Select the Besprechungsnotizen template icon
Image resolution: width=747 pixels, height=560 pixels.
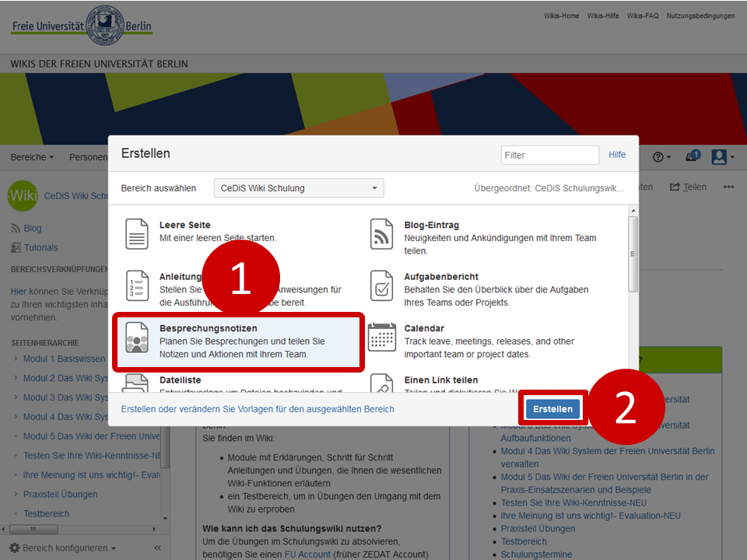(x=137, y=337)
